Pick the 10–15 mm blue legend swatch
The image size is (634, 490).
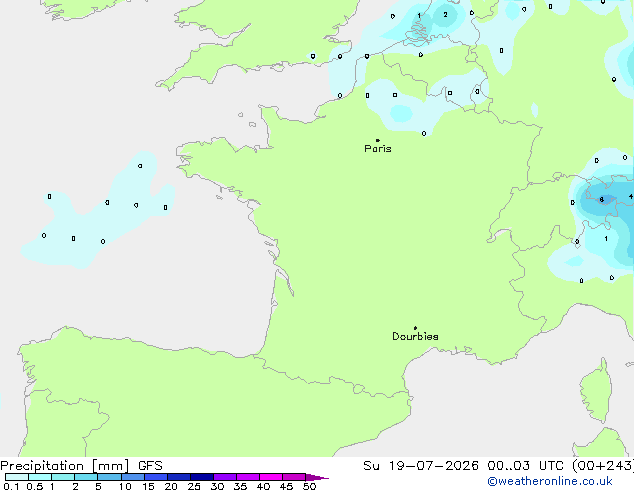pos(133,477)
